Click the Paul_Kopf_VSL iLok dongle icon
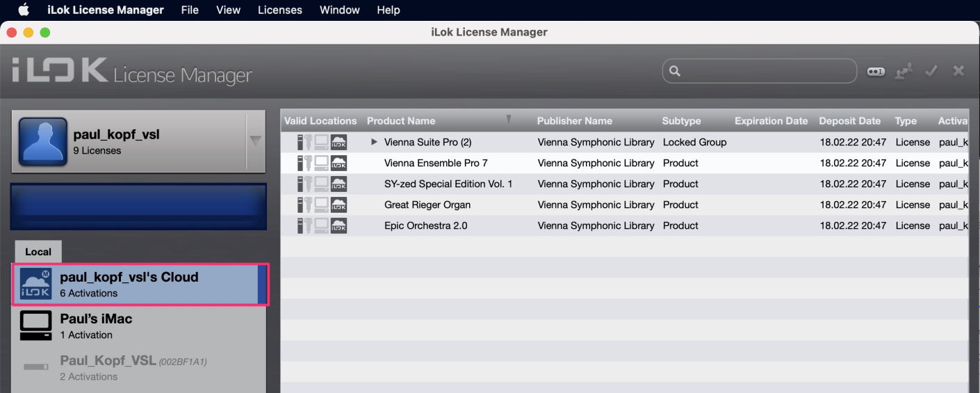 click(x=35, y=367)
